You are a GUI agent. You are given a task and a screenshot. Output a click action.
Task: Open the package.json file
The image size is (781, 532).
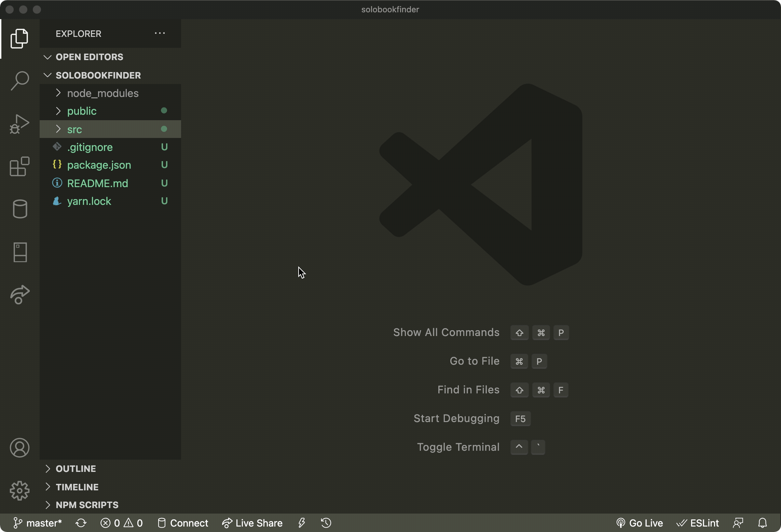110,165
